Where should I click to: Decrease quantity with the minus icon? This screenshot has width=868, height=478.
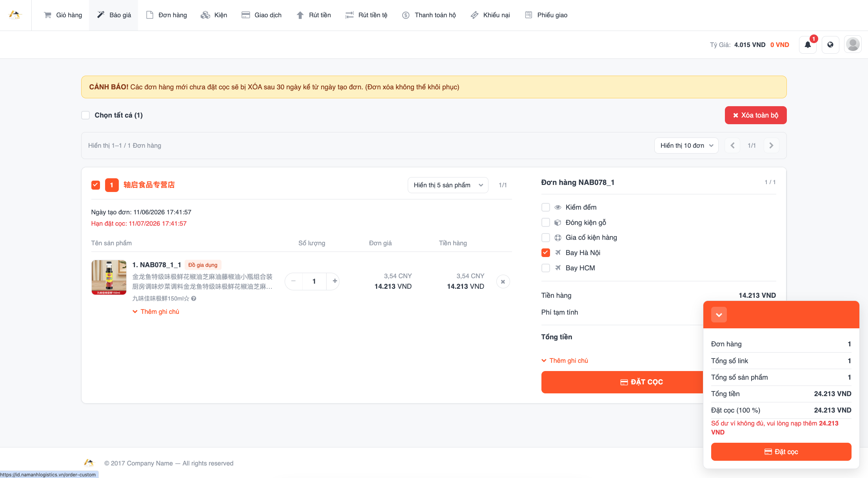(x=293, y=281)
